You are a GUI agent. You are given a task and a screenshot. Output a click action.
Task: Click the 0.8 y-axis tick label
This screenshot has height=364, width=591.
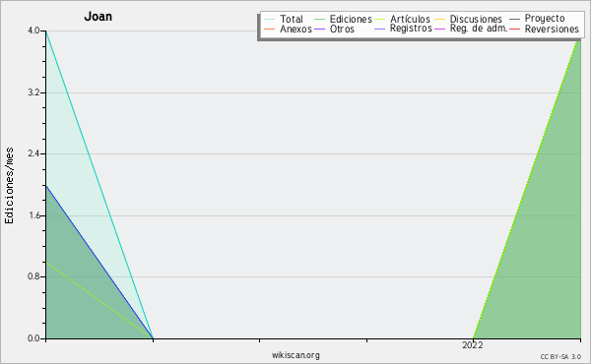[34, 276]
